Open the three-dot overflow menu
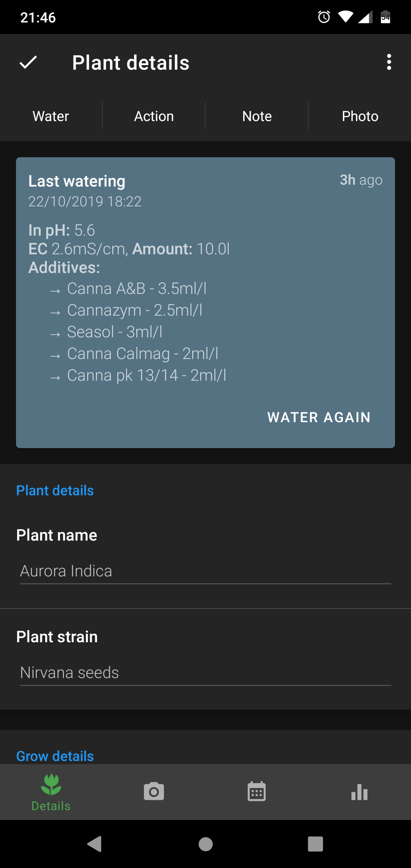 point(389,62)
